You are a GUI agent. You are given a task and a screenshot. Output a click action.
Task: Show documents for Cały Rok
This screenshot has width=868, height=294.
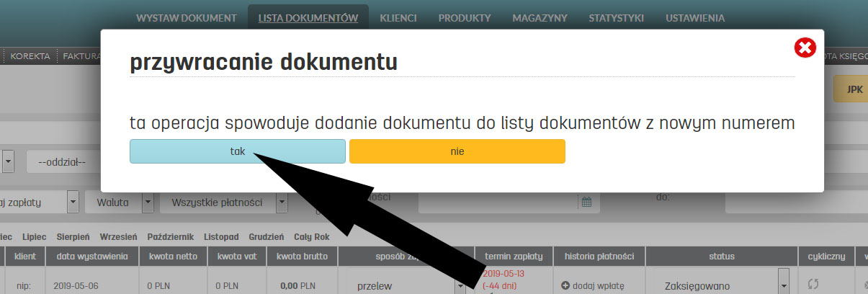[x=312, y=236]
